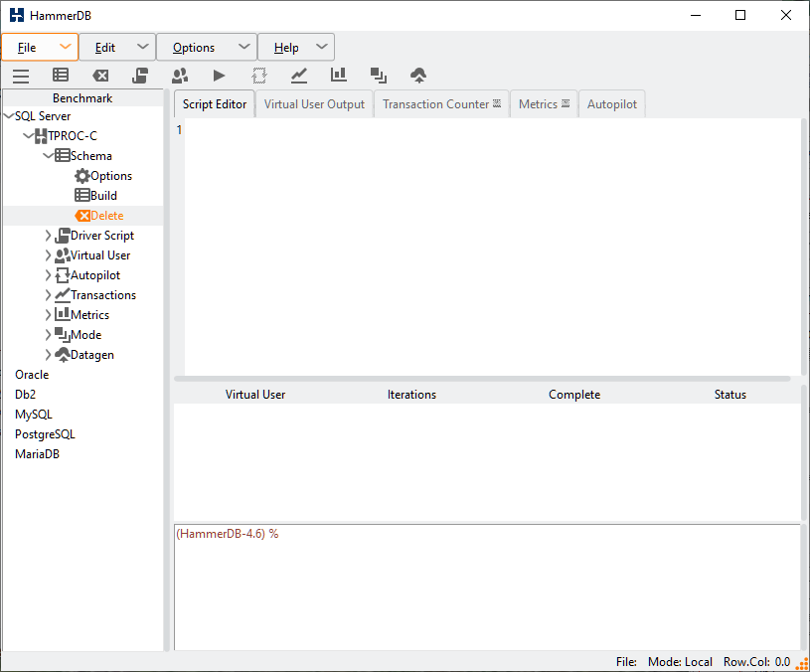This screenshot has width=810, height=672.
Task: Collapse the Schema tree node
Action: (x=49, y=155)
